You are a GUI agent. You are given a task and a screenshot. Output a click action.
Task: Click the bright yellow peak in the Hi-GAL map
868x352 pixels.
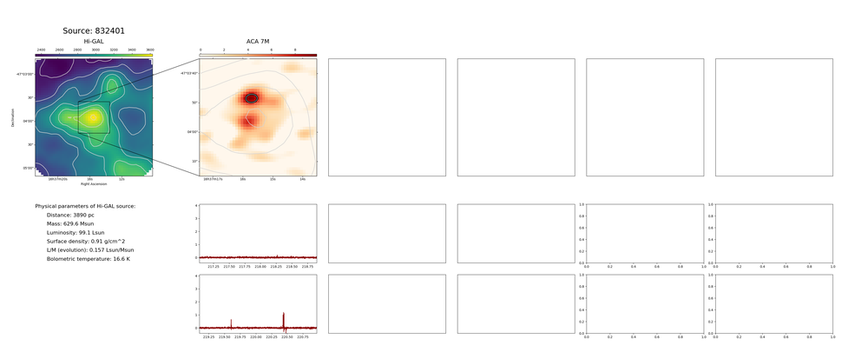[x=93, y=117]
